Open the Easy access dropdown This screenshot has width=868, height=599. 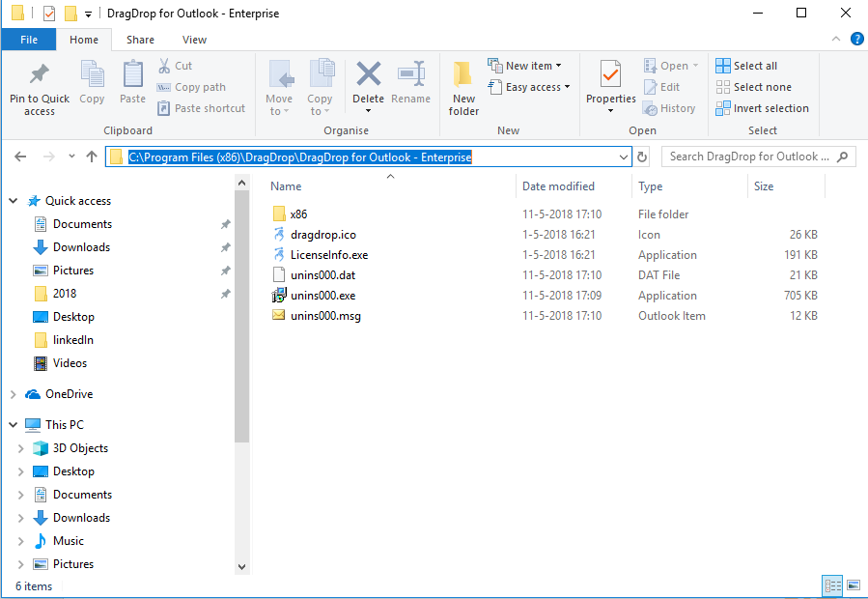(529, 87)
